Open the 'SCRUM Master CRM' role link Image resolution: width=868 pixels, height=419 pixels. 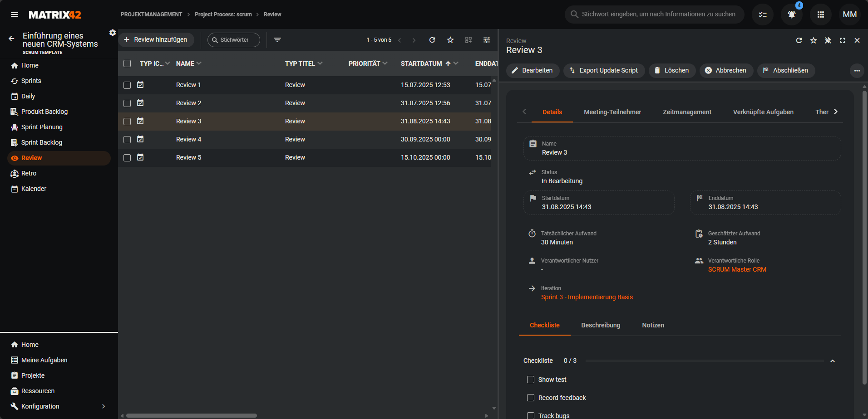click(x=737, y=269)
